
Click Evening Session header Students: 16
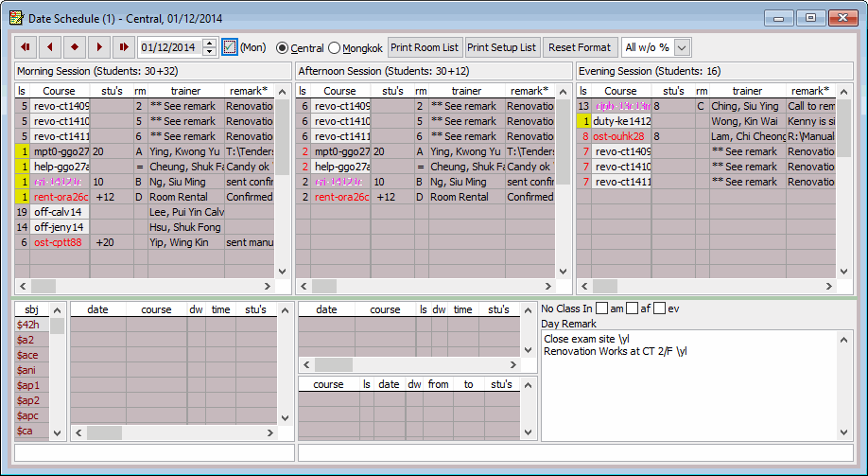point(715,71)
